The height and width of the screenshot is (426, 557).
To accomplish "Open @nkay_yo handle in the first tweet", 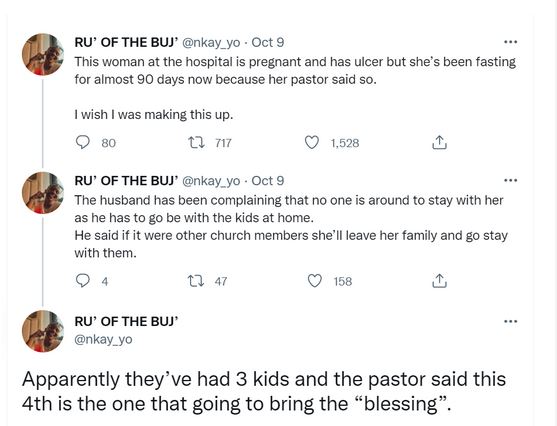I will coord(211,43).
